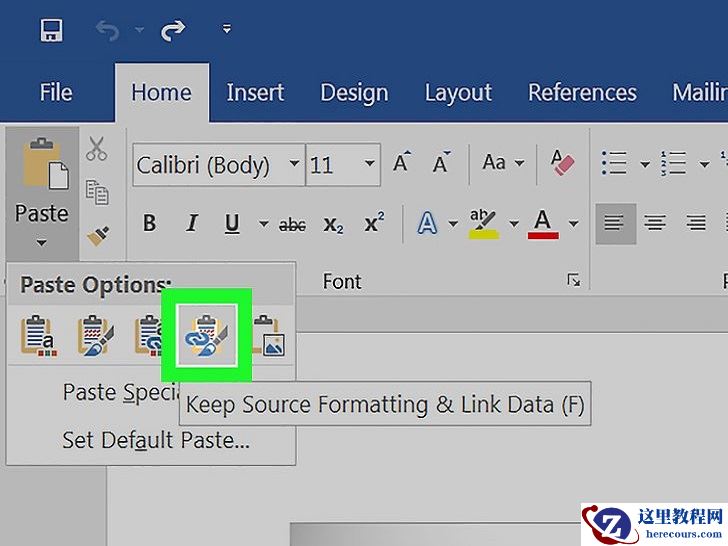The height and width of the screenshot is (546, 728).
Task: Open bullets list icon
Action: click(x=614, y=162)
